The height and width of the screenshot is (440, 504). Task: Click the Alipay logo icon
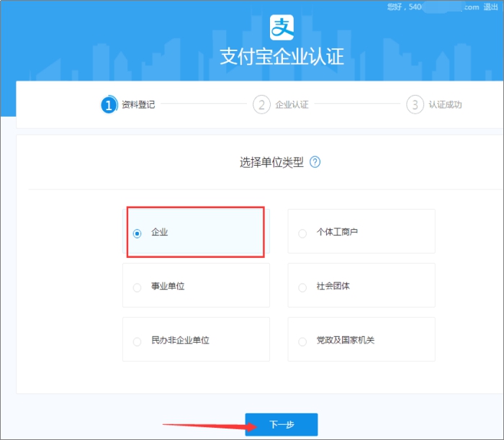[x=283, y=27]
